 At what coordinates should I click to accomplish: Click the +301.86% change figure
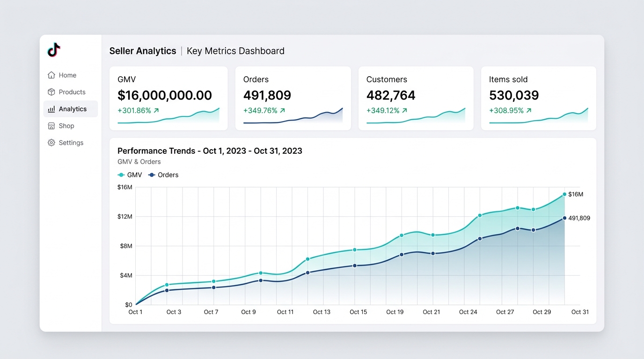tap(134, 111)
